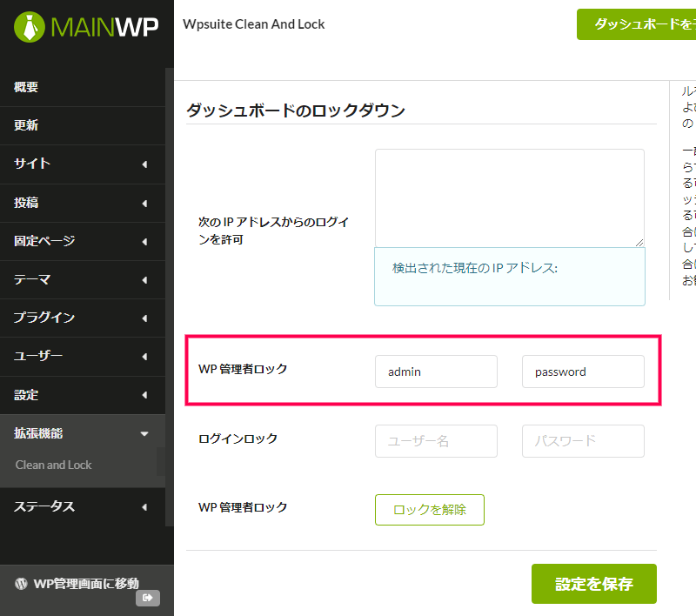Expand the 投稿 submenu arrow
696x616 pixels.
144,204
